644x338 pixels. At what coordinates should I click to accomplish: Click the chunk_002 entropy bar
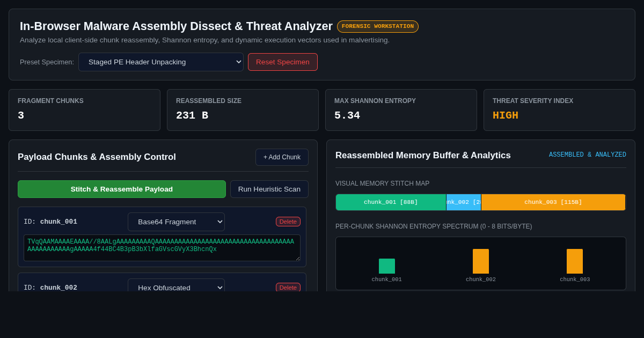click(x=481, y=261)
